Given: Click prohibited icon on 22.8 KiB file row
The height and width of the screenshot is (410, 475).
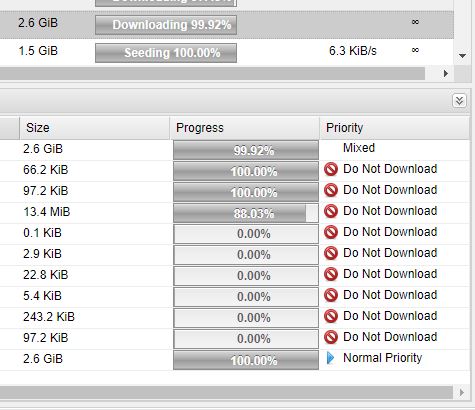Looking at the screenshot, I should pos(331,274).
